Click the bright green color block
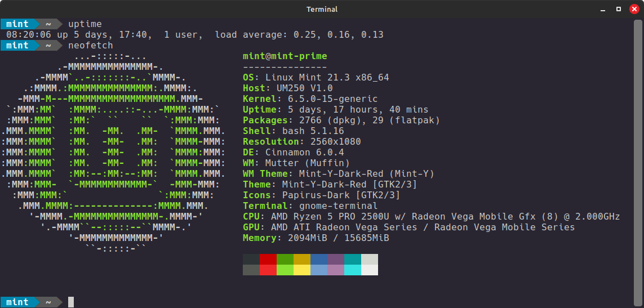 [285, 270]
